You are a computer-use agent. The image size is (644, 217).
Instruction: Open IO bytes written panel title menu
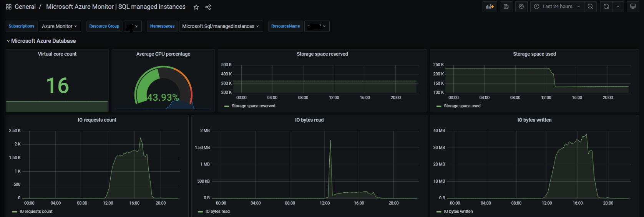(534, 120)
